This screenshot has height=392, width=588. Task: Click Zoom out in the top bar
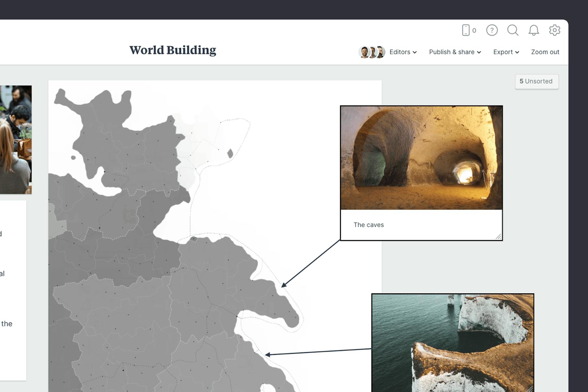click(545, 52)
